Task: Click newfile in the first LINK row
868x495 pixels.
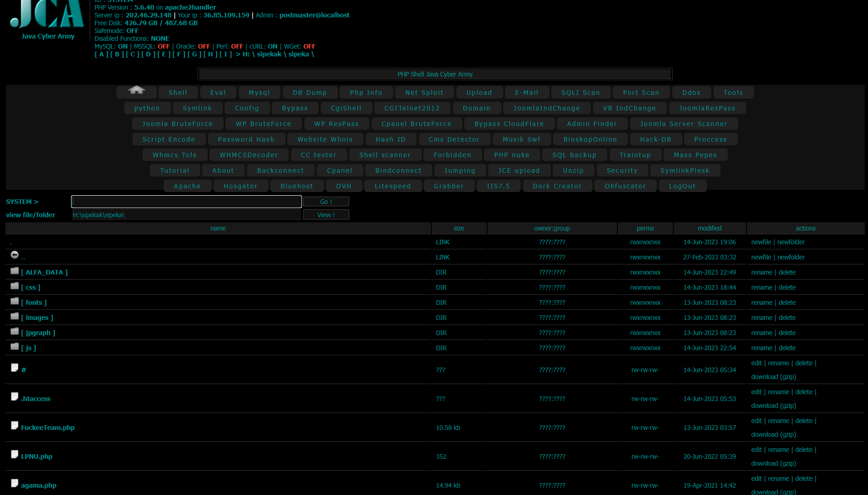Action: click(x=761, y=242)
